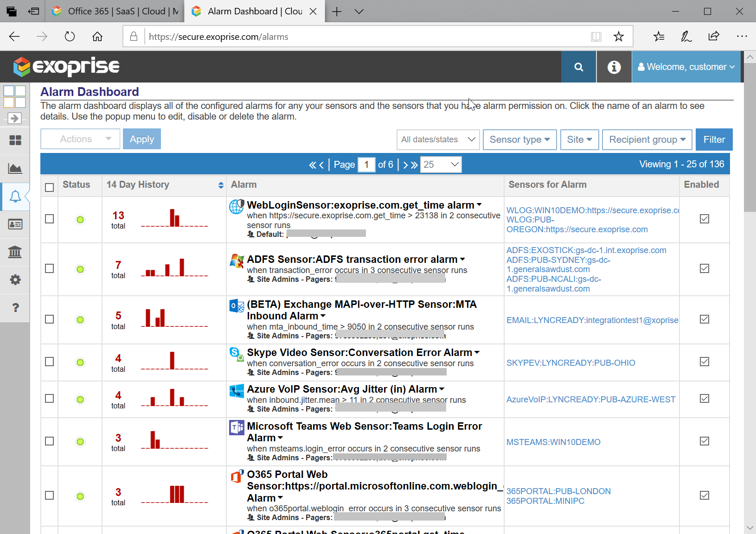Click the Exchange MAPI sensor icon
The width and height of the screenshot is (756, 534).
[x=237, y=306]
